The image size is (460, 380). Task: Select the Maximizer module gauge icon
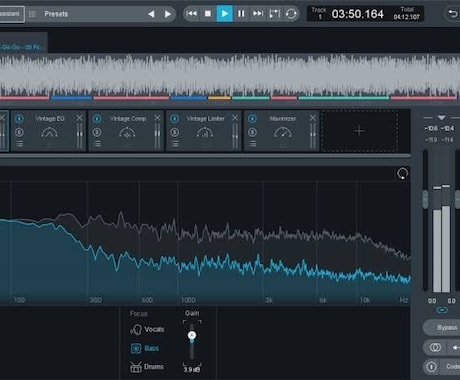click(x=283, y=133)
